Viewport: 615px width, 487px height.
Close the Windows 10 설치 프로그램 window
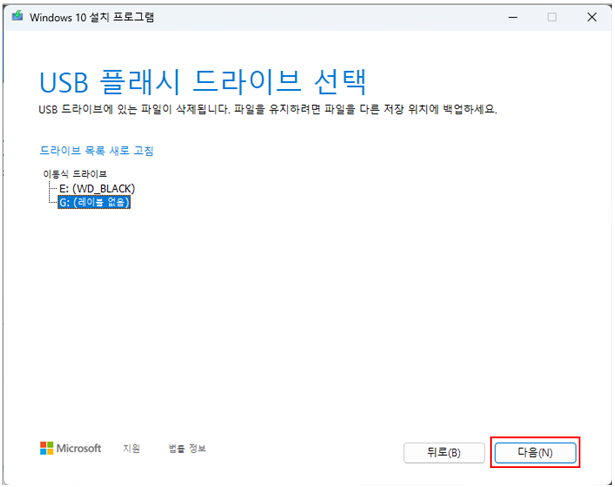coord(592,17)
